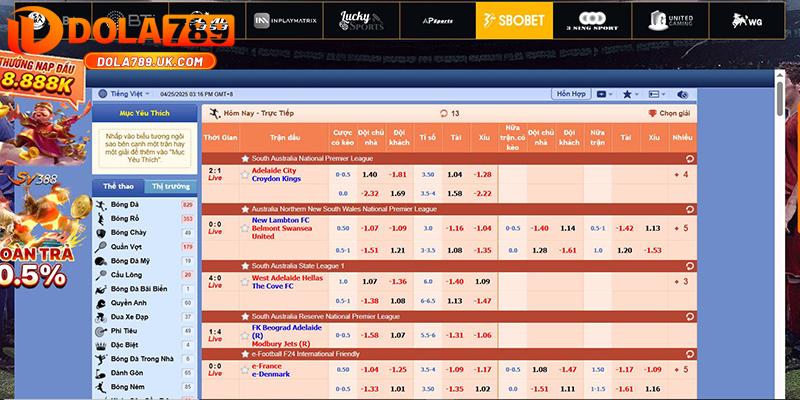Refresh the South Australia National Premier League section
800x400 pixels.
690,159
